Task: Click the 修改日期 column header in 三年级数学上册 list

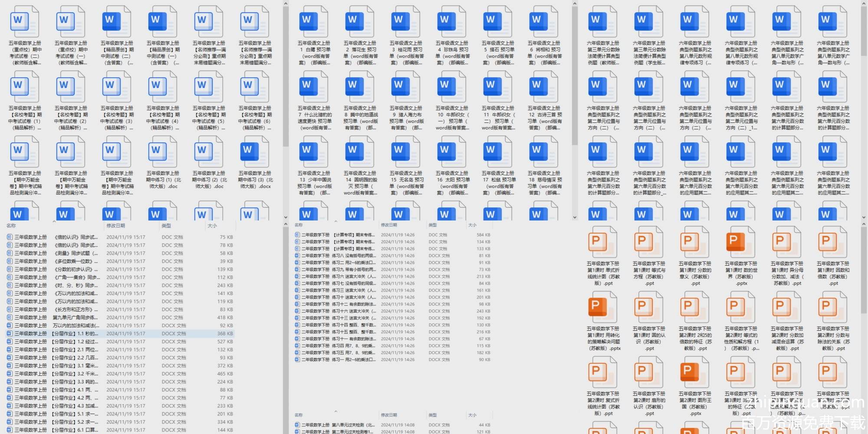Action: pyautogui.click(x=116, y=226)
